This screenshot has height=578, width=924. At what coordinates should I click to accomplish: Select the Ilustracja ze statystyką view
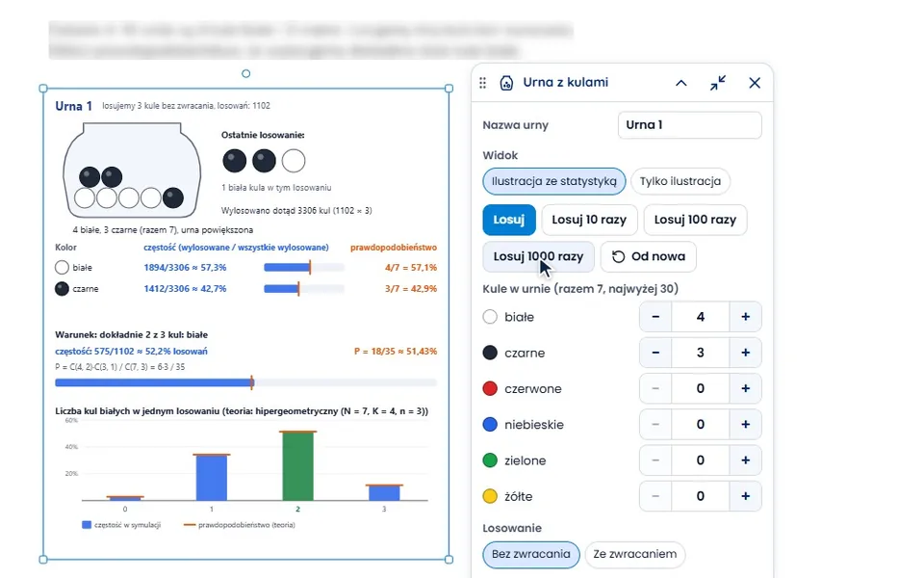pyautogui.click(x=554, y=181)
